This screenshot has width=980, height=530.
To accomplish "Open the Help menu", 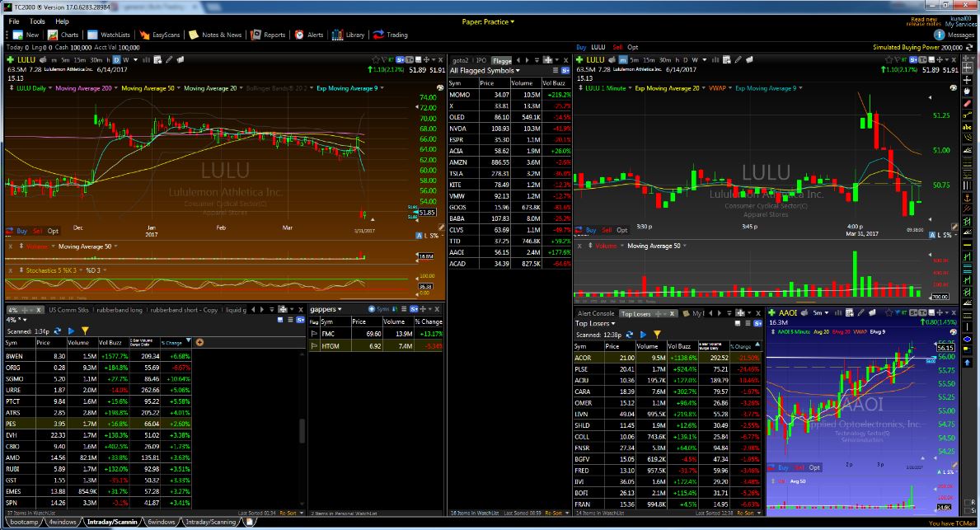I will coord(62,21).
